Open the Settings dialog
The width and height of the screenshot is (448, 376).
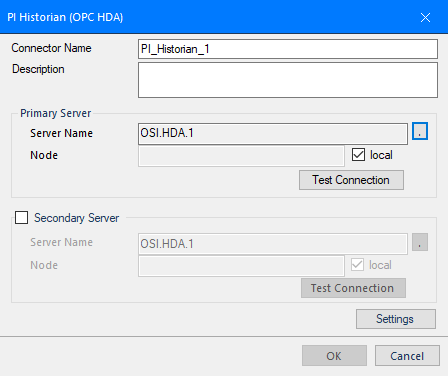pyautogui.click(x=396, y=319)
